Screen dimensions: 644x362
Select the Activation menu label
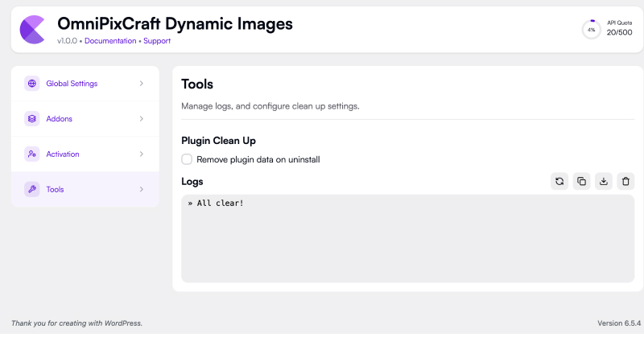click(63, 154)
